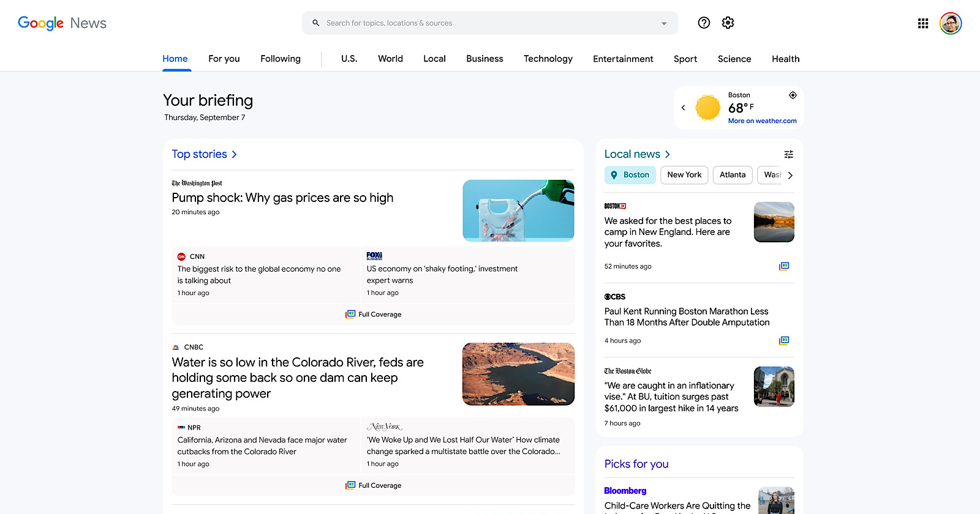The width and height of the screenshot is (980, 514).
Task: Use the weather location target icon
Action: tap(793, 95)
